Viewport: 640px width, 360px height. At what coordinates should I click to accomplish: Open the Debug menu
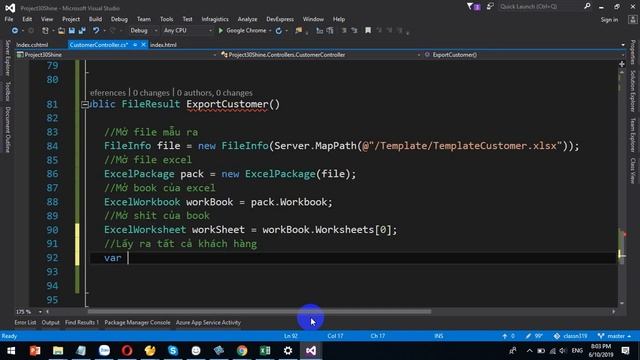click(119, 19)
